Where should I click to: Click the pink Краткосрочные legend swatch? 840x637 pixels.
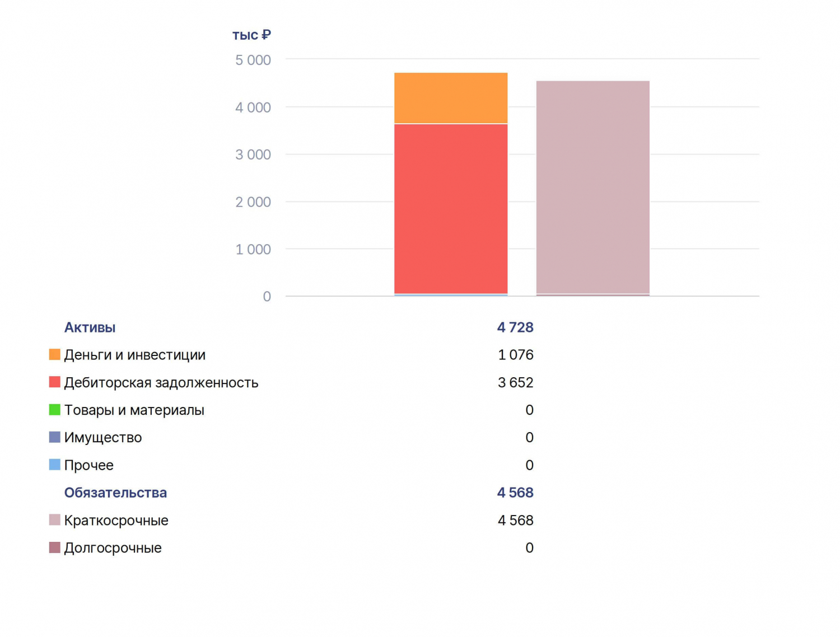(x=54, y=520)
